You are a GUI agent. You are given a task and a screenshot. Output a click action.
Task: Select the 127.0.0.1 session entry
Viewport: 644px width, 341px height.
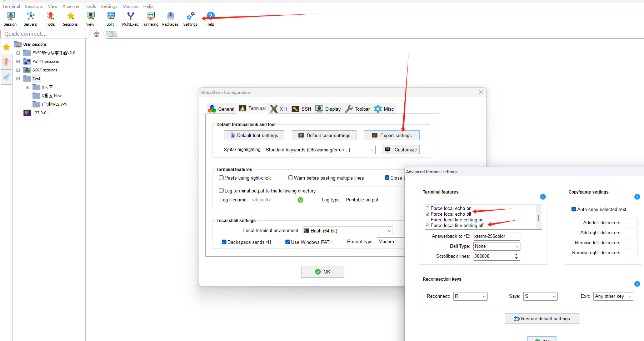pos(37,113)
